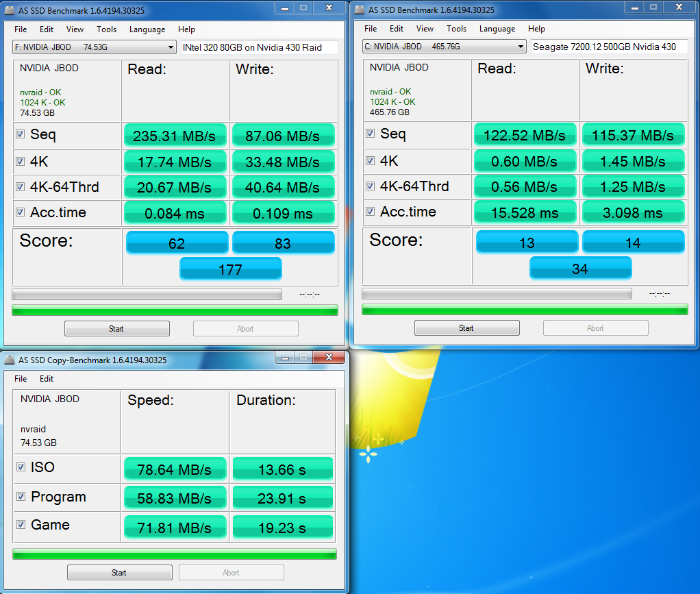The width and height of the screenshot is (700, 594).
Task: Toggle the 4K-64Thrd checkbox in the C: drive window
Action: point(371,186)
